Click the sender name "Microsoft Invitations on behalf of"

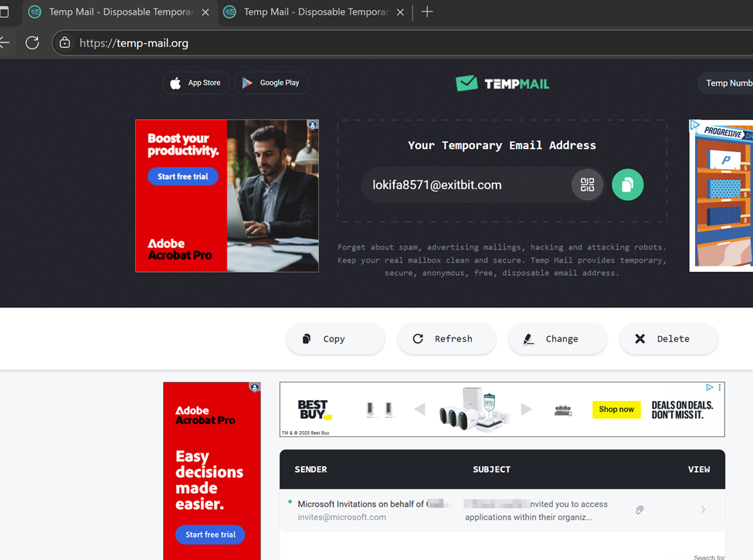pyautogui.click(x=361, y=504)
